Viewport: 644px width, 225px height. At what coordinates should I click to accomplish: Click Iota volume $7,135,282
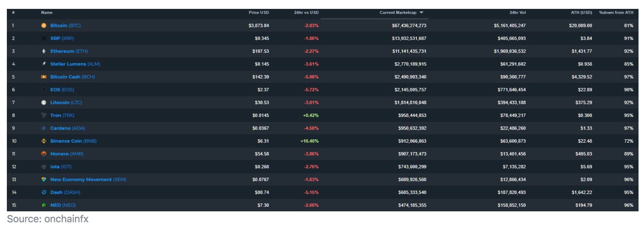pyautogui.click(x=514, y=167)
